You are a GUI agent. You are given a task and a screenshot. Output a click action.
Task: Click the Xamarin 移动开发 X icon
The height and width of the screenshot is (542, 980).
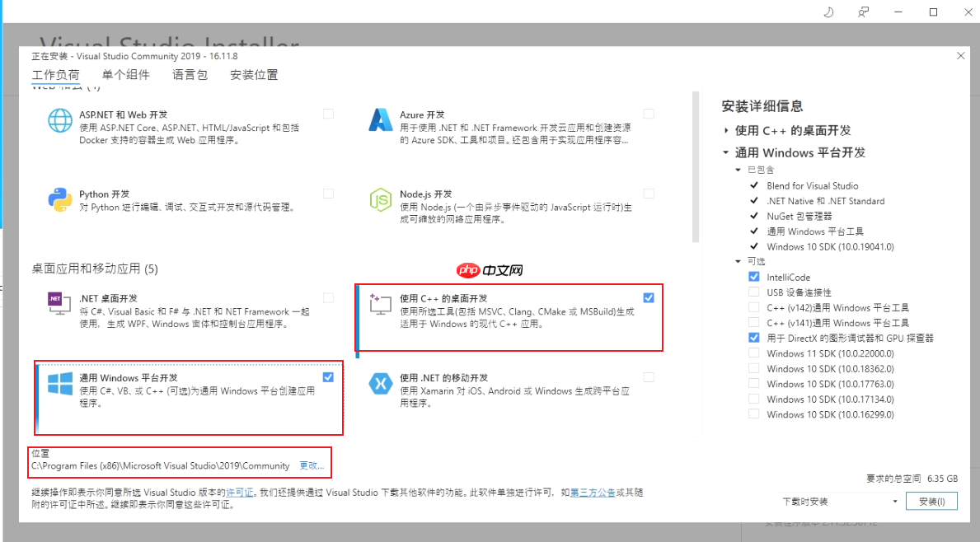pyautogui.click(x=380, y=383)
